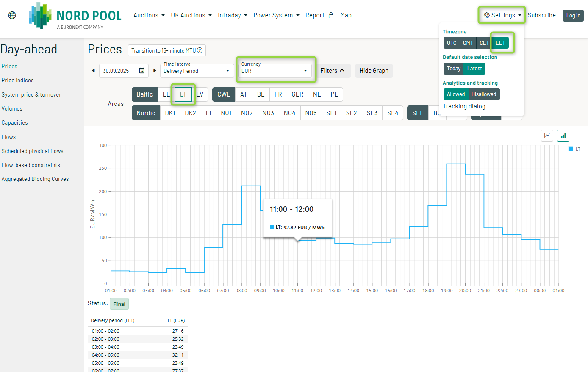Toggle the SE3 area

tap(372, 113)
